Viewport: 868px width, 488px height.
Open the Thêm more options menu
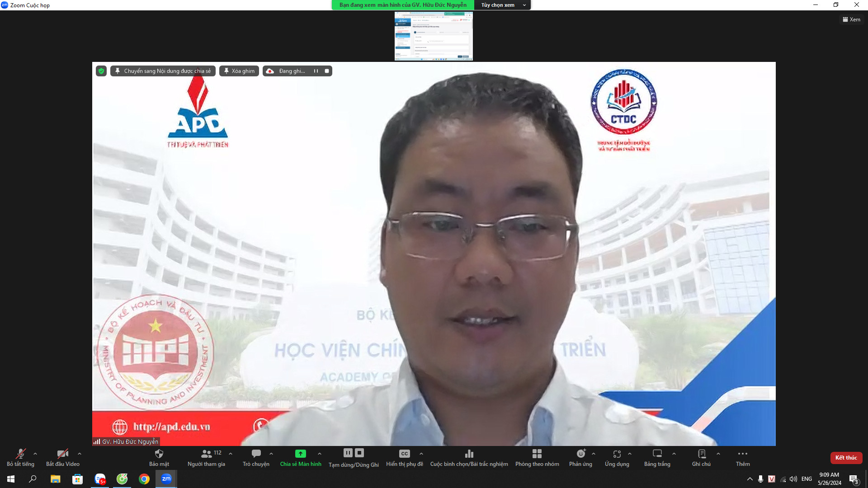click(742, 454)
